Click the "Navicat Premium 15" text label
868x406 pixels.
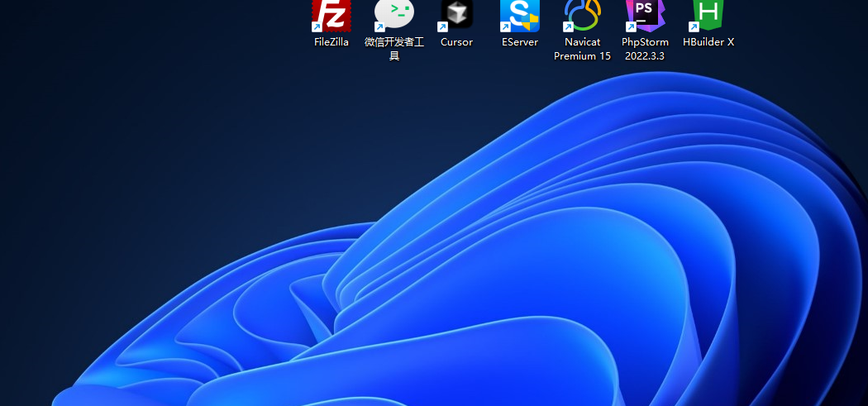(582, 49)
